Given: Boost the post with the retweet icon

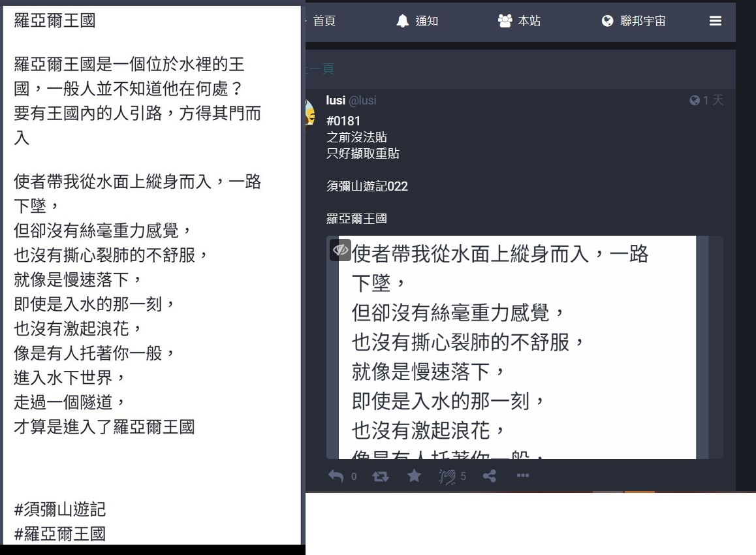Looking at the screenshot, I should pyautogui.click(x=381, y=477).
